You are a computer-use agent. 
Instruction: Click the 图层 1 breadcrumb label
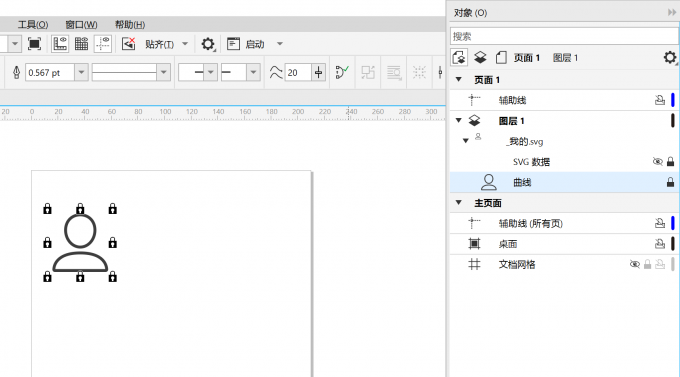click(566, 58)
